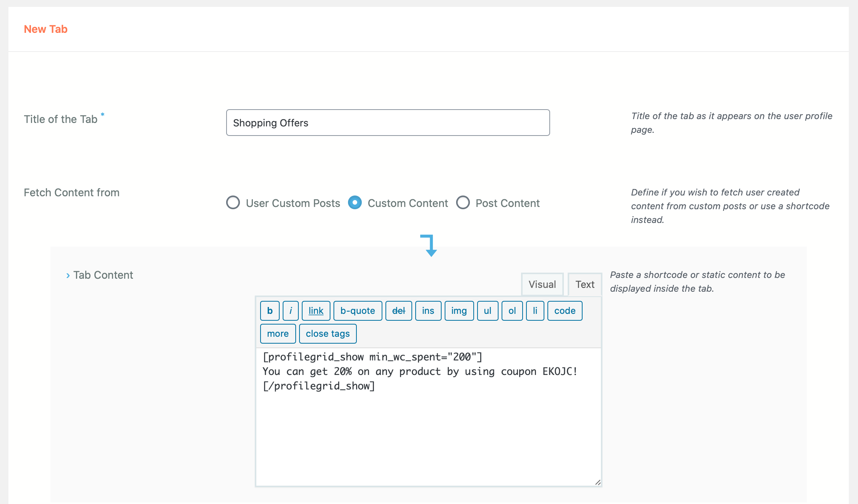Apply strikethrough with the del button
The image size is (858, 504).
(x=398, y=310)
